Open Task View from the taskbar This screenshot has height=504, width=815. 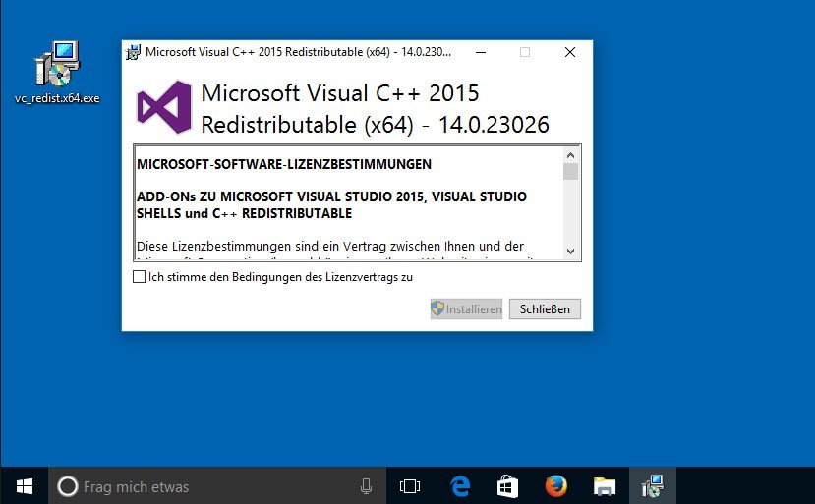(410, 486)
